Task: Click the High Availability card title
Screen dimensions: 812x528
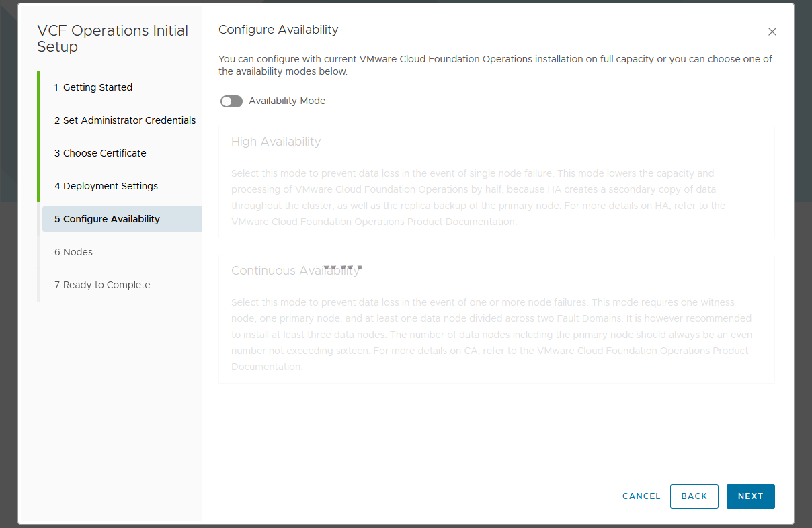Action: [x=276, y=142]
